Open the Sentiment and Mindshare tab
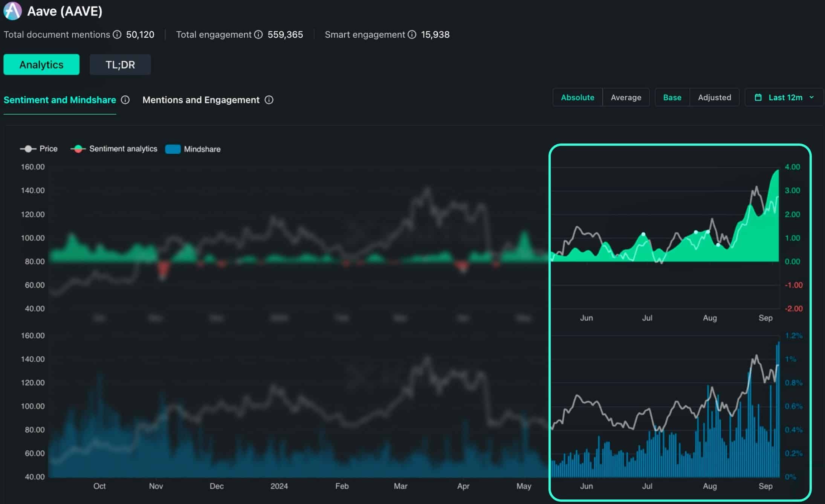The height and width of the screenshot is (504, 825). [60, 100]
